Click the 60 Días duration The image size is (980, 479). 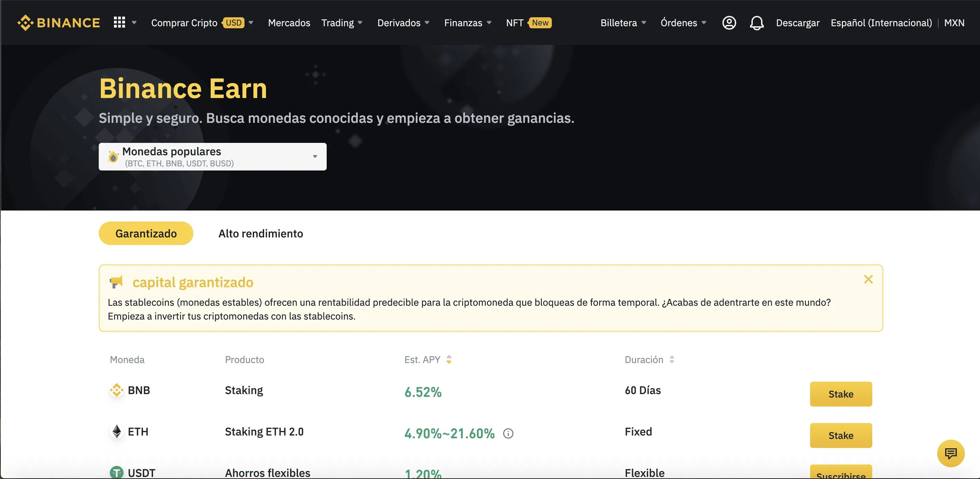tap(643, 390)
